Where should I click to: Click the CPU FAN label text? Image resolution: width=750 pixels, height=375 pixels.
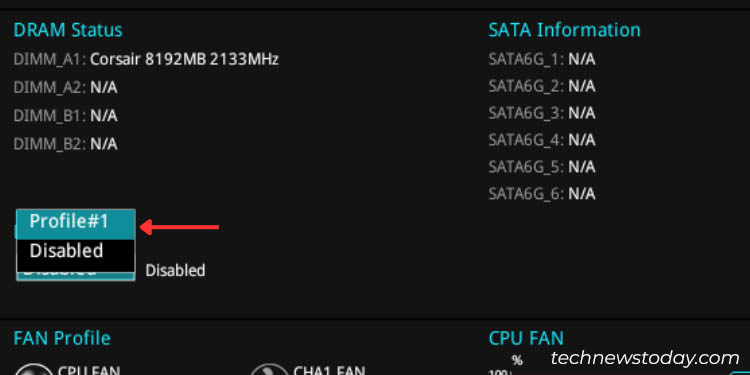(x=89, y=371)
